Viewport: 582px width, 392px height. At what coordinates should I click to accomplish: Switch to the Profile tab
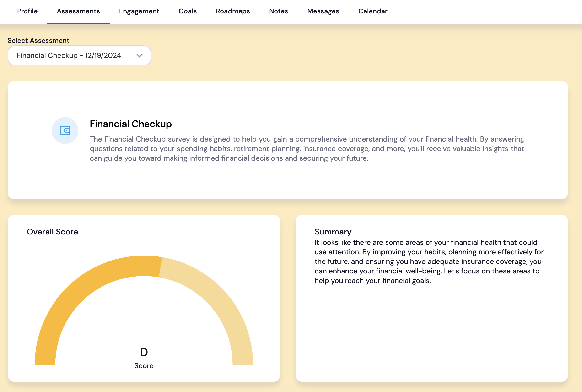pyautogui.click(x=27, y=11)
